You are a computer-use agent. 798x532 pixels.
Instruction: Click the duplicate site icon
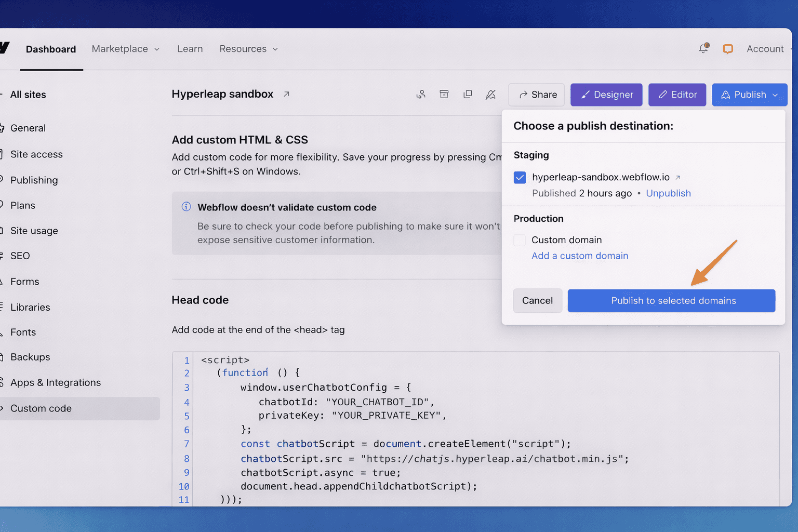tap(468, 95)
